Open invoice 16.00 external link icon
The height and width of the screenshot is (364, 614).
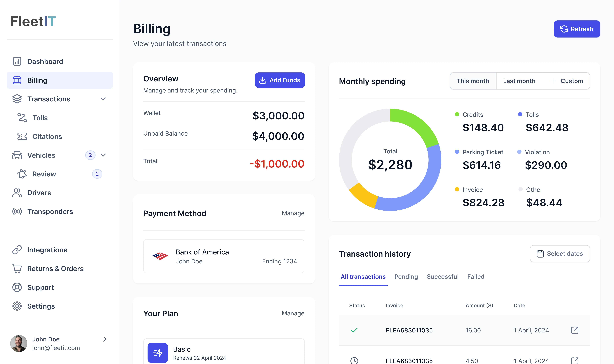click(x=575, y=330)
